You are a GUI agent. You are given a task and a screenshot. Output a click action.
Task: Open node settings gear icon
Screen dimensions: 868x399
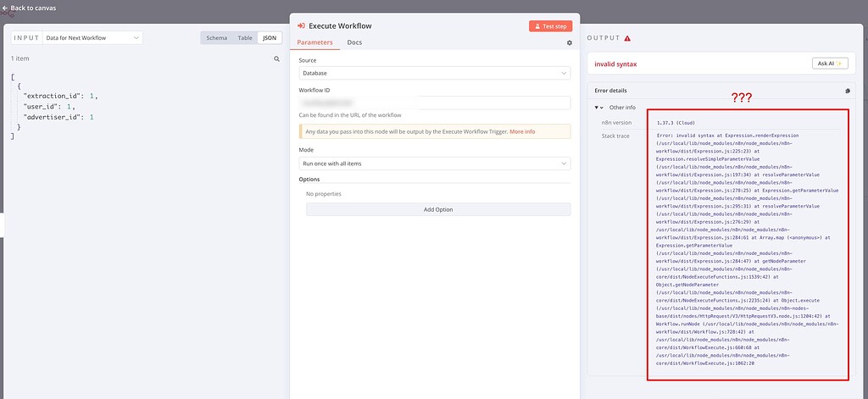click(570, 42)
